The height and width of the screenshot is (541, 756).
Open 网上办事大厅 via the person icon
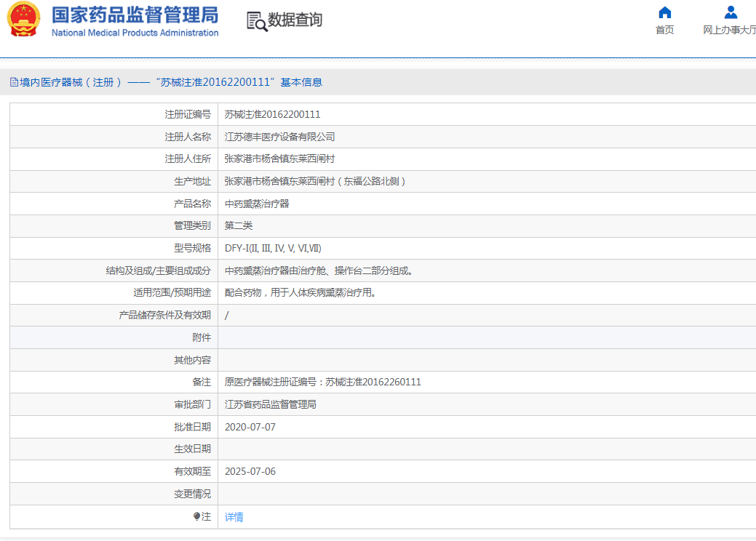click(x=731, y=12)
